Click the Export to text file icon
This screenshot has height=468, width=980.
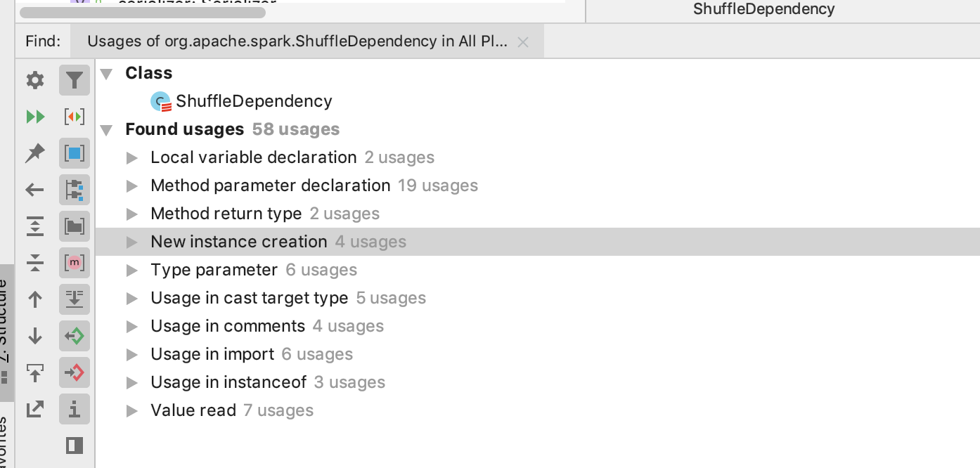tap(35, 409)
